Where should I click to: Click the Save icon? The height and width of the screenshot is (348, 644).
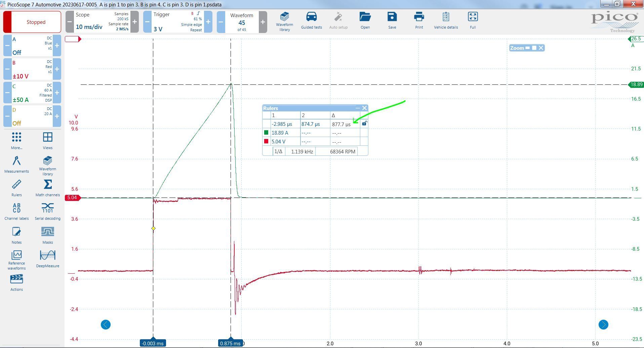click(392, 21)
